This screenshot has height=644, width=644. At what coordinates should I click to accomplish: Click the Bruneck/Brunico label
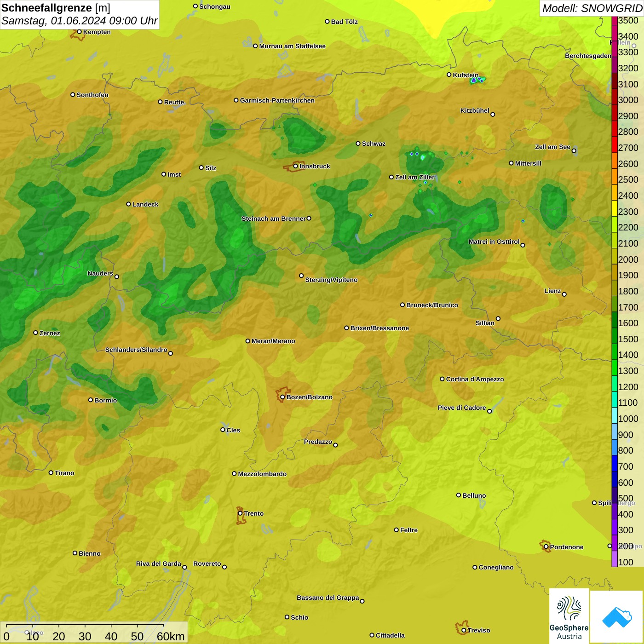pyautogui.click(x=432, y=305)
